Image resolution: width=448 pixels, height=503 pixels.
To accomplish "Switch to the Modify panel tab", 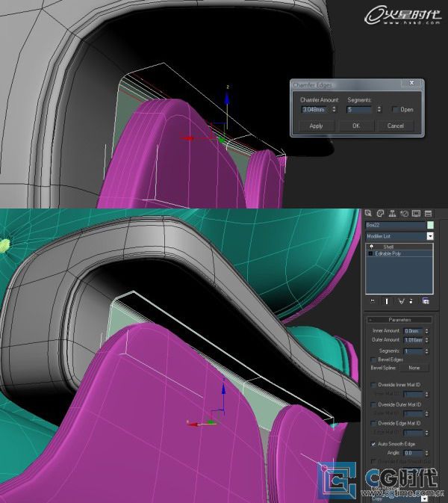I will pyautogui.click(x=380, y=213).
